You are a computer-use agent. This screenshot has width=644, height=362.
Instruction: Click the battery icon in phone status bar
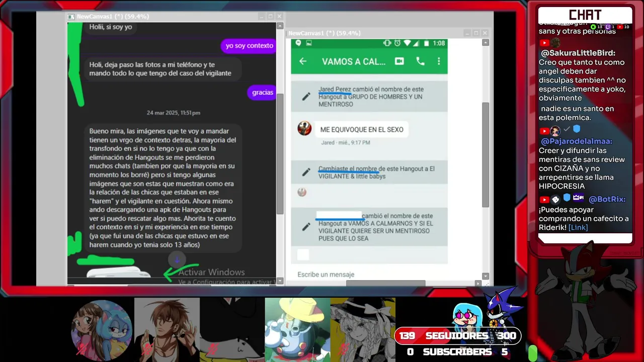(x=427, y=43)
